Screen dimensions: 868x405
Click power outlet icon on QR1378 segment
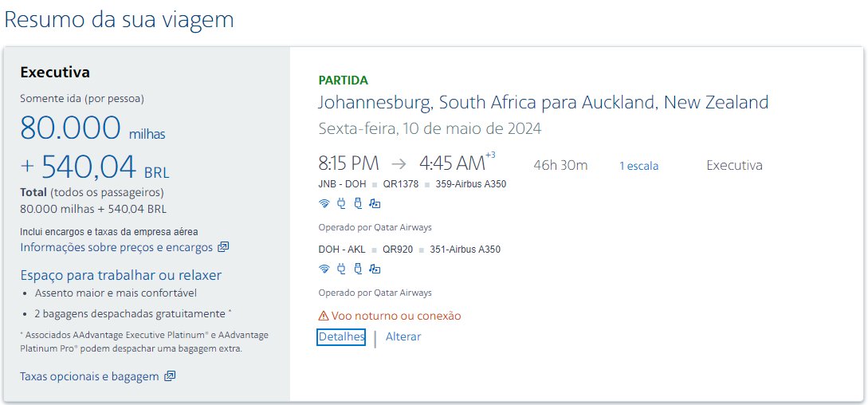click(341, 203)
